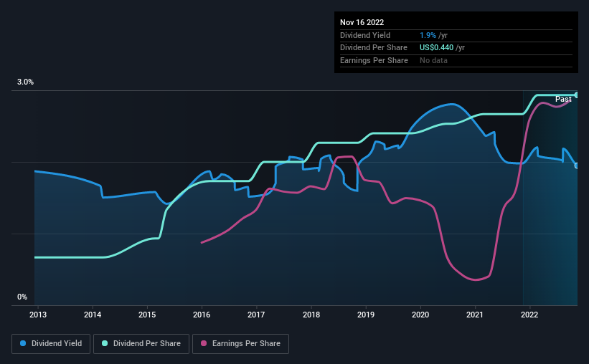Image resolution: width=589 pixels, height=364 pixels.
Task: Click the 2022 x-axis label
Action: coord(529,315)
